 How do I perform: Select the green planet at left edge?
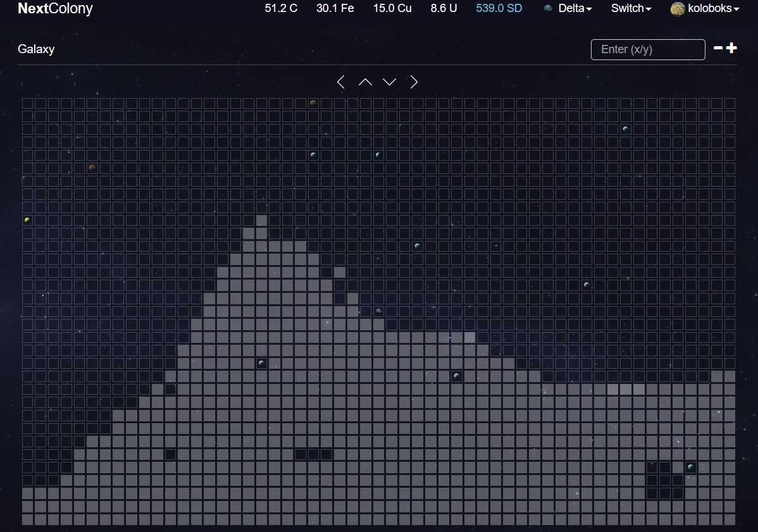(27, 220)
